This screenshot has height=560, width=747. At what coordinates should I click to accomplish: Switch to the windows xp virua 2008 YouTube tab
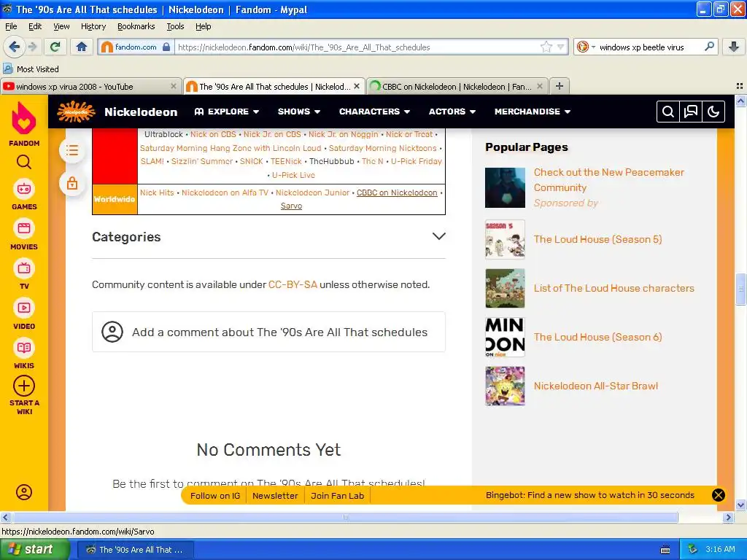pyautogui.click(x=90, y=86)
